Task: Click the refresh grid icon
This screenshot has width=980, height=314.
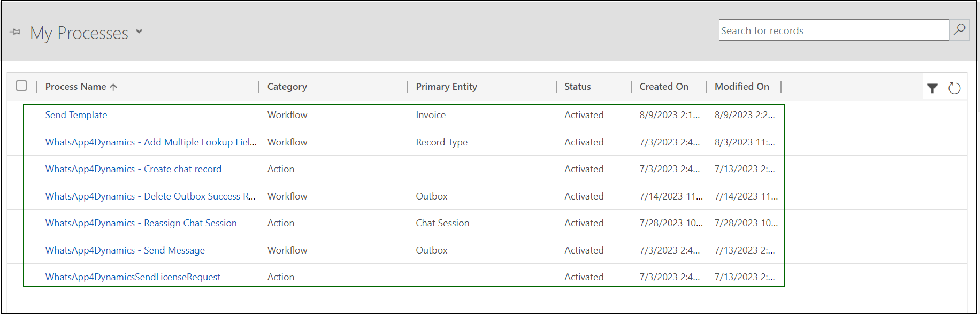Action: (954, 88)
